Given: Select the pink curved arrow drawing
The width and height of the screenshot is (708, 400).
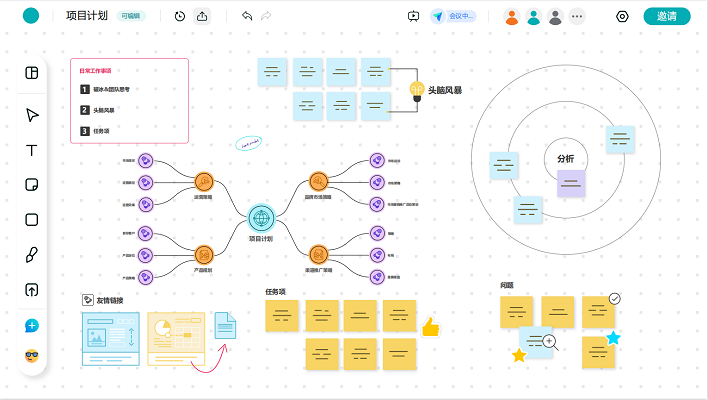Looking at the screenshot, I should (x=209, y=359).
